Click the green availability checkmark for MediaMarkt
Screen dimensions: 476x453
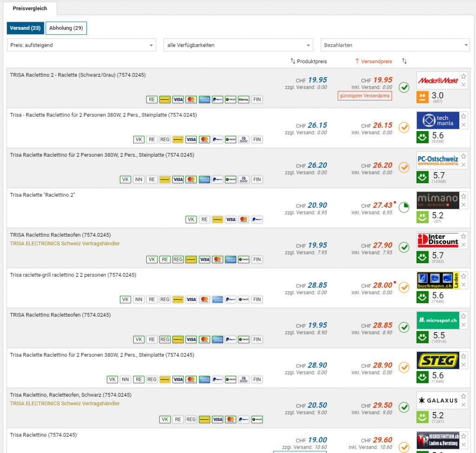404,87
